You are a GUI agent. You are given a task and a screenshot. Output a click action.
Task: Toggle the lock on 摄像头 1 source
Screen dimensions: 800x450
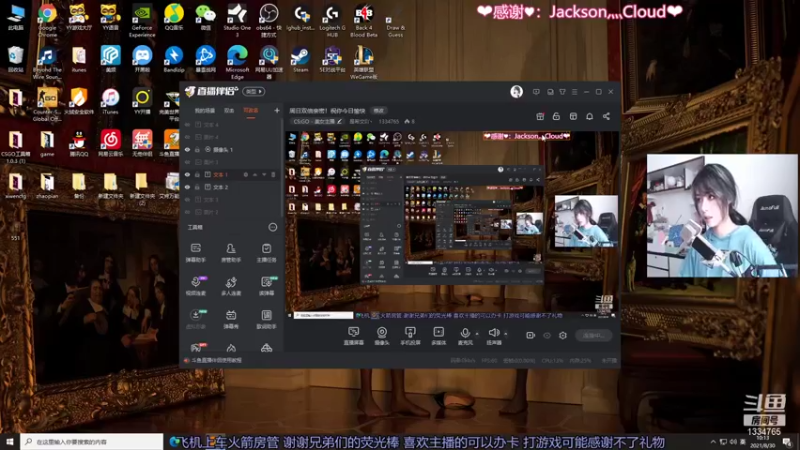tap(197, 149)
